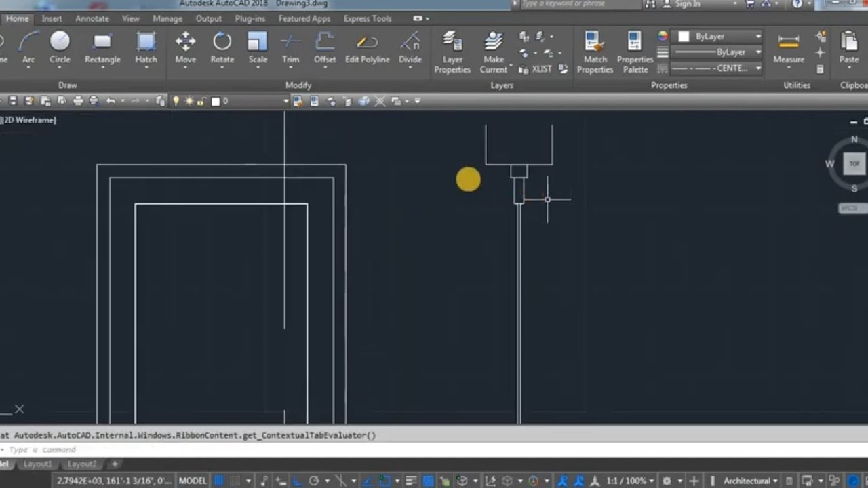Image resolution: width=868 pixels, height=488 pixels.
Task: Toggle grid display in status bar
Action: [x=219, y=481]
